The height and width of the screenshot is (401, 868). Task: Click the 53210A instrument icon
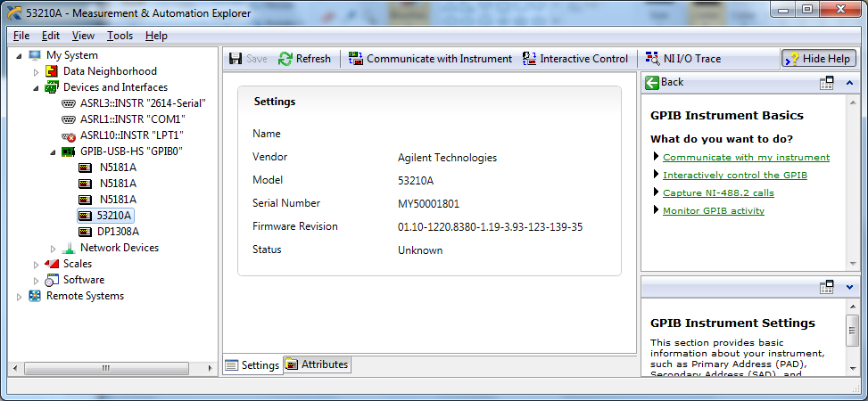86,215
